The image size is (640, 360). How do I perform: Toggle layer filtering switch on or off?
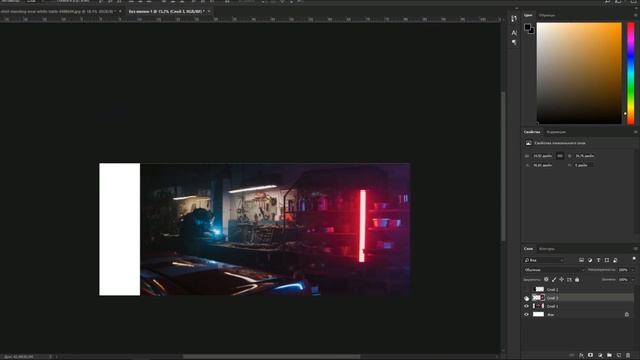(x=634, y=259)
